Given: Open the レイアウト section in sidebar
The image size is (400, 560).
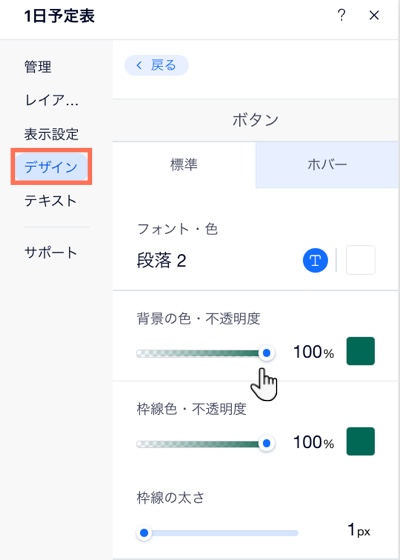Looking at the screenshot, I should click(x=51, y=100).
